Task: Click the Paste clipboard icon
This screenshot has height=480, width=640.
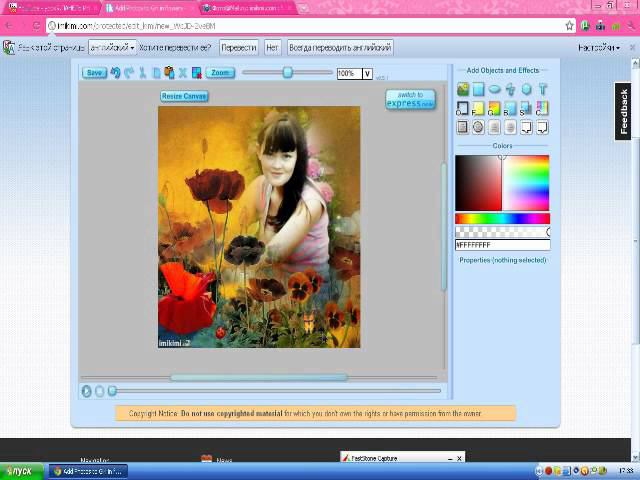Action: click(169, 72)
